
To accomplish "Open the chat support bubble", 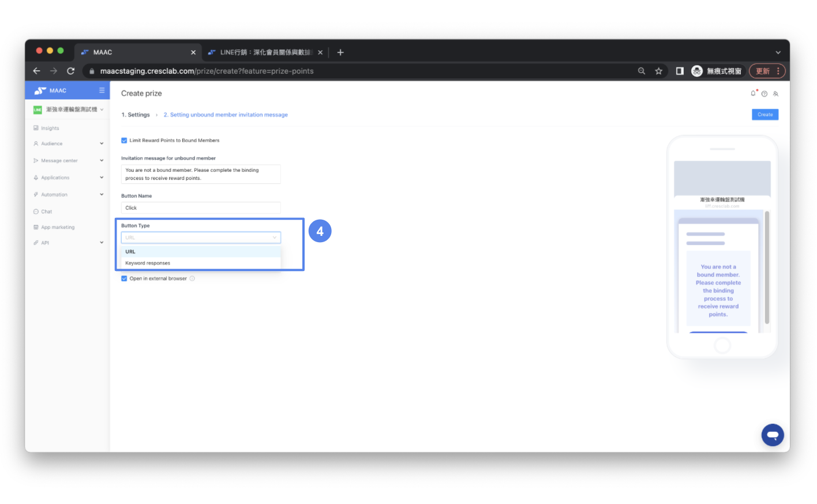I will click(772, 435).
